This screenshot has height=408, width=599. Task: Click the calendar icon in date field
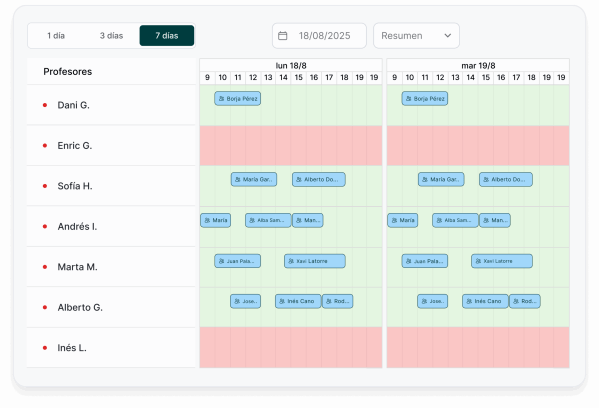pos(282,36)
